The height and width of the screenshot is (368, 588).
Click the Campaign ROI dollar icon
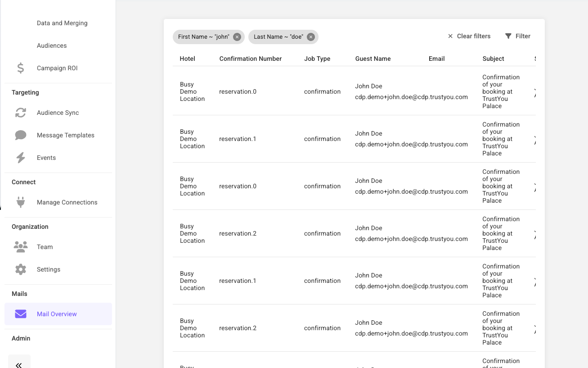point(21,68)
